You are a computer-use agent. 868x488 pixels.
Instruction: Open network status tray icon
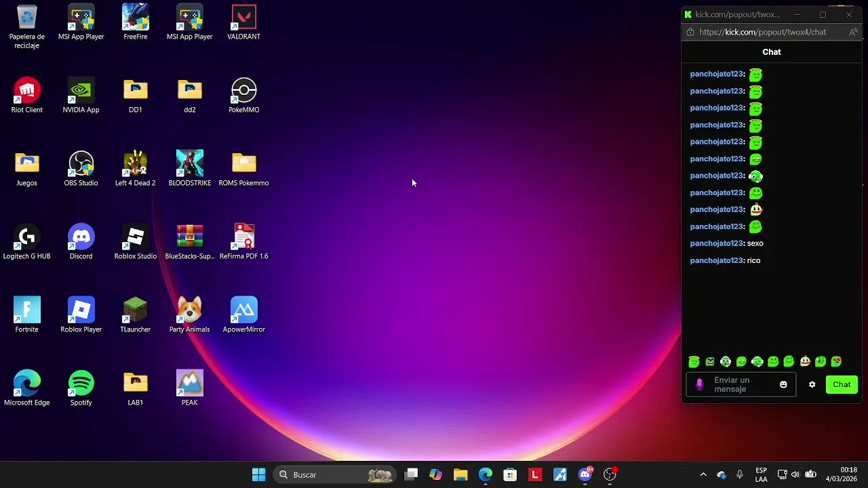782,474
